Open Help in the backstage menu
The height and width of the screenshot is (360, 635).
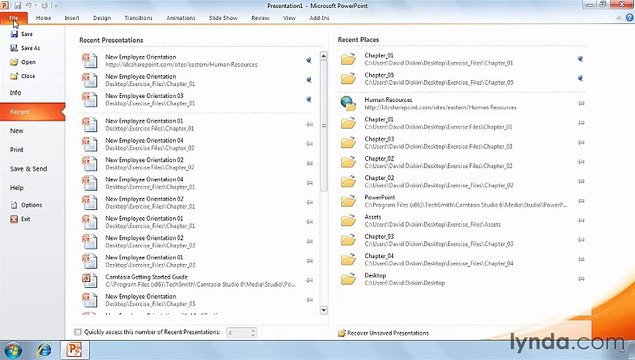(17, 188)
